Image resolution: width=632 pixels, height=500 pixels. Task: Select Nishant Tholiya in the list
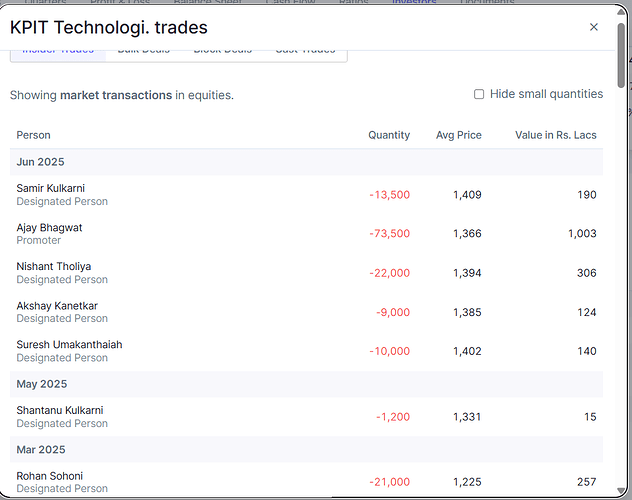53,266
